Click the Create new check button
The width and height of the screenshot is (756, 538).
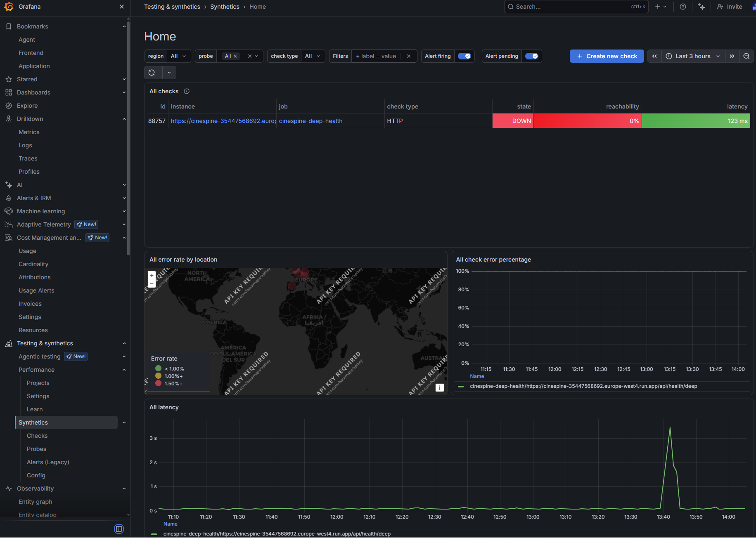(x=607, y=56)
